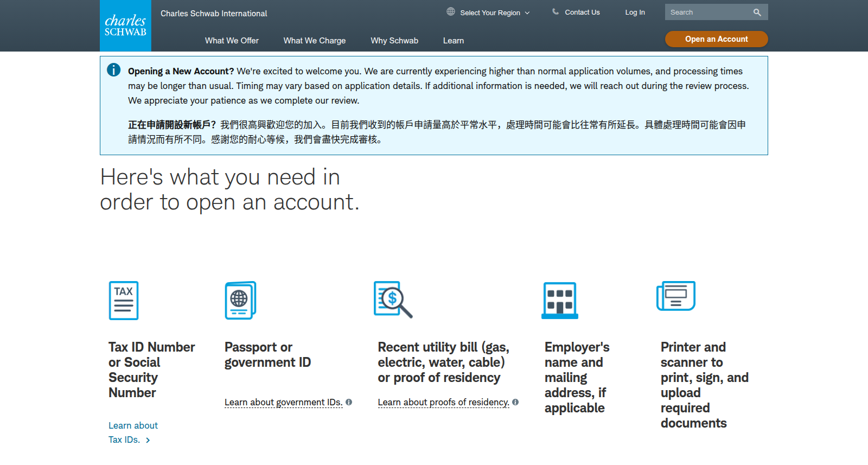Click the Log In link

(x=635, y=12)
